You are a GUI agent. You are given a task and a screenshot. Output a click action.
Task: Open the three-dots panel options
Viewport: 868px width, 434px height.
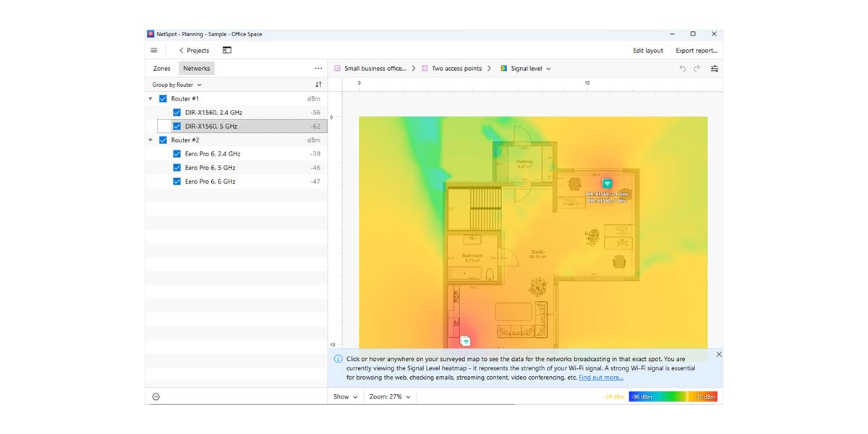[318, 69]
